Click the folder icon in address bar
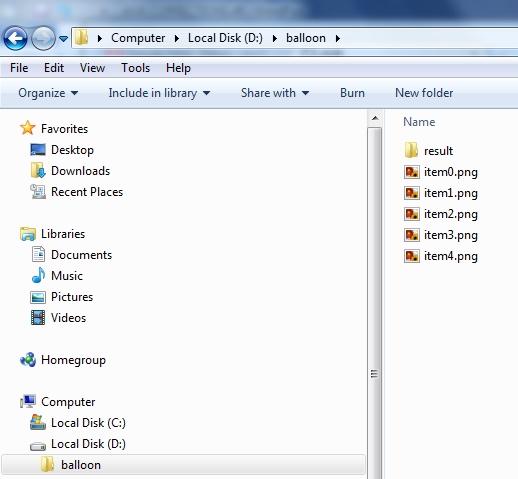The image size is (518, 479). (x=81, y=37)
